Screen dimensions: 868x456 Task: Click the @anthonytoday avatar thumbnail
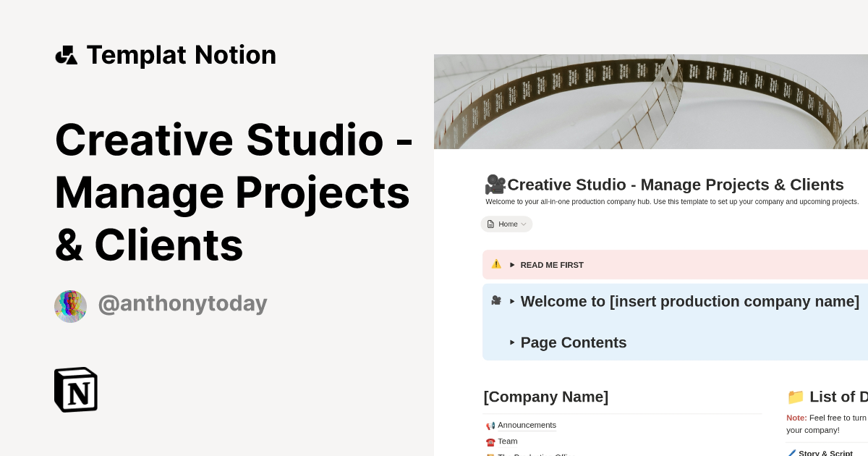click(70, 306)
